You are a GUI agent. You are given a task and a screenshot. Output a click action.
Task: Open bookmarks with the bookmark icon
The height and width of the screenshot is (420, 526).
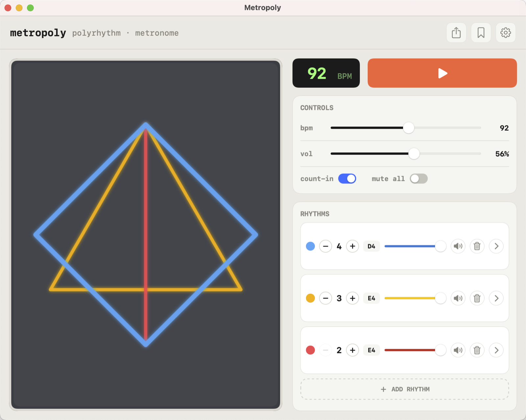[x=481, y=33]
